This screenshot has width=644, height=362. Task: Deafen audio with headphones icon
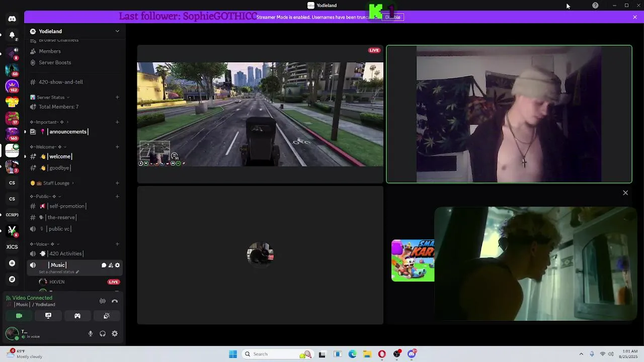(103, 333)
